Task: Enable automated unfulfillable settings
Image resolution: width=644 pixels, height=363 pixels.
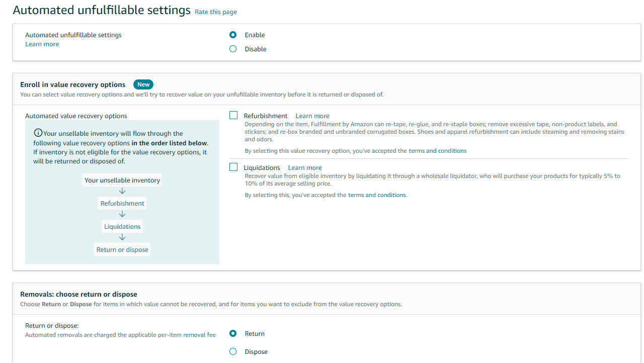Action: tap(232, 35)
